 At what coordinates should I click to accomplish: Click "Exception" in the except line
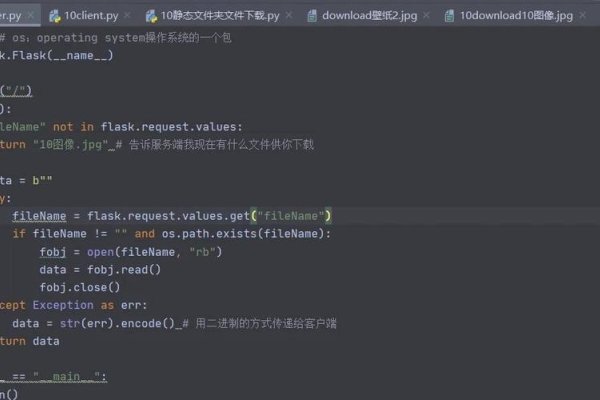pyautogui.click(x=63, y=305)
